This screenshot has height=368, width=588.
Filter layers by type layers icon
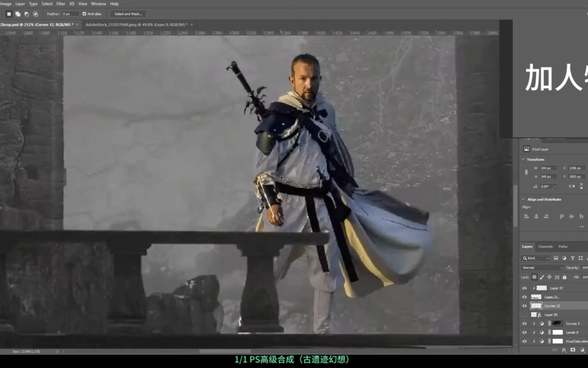point(572,258)
